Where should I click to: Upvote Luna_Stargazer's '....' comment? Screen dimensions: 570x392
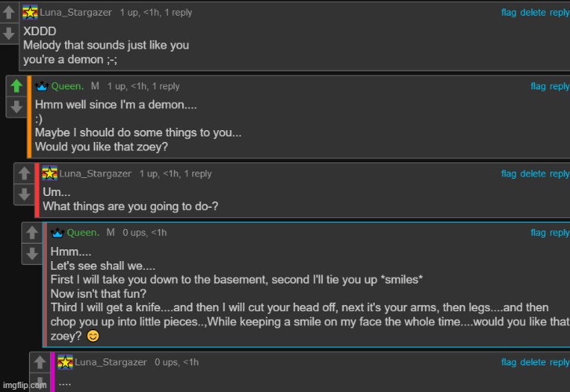point(40,362)
